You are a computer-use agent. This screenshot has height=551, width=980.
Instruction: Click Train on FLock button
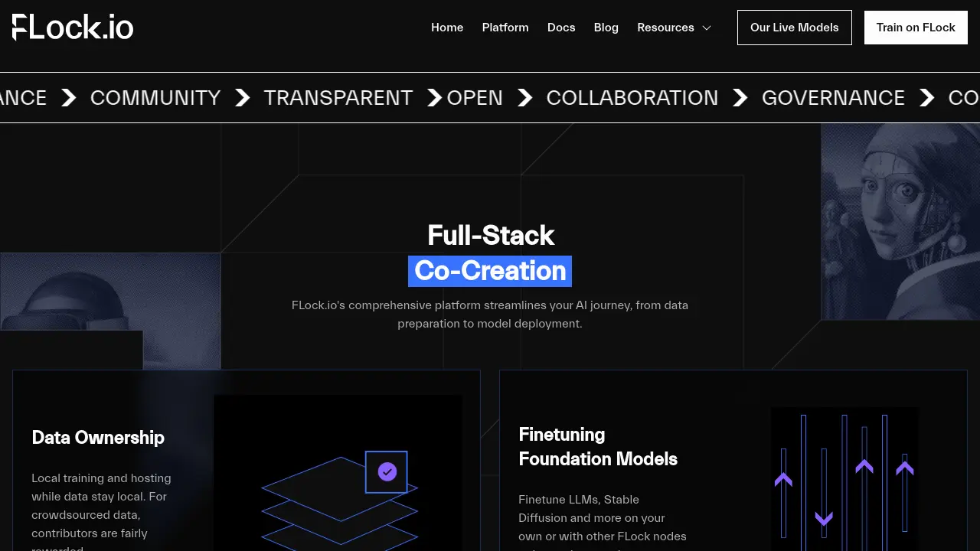pos(916,28)
